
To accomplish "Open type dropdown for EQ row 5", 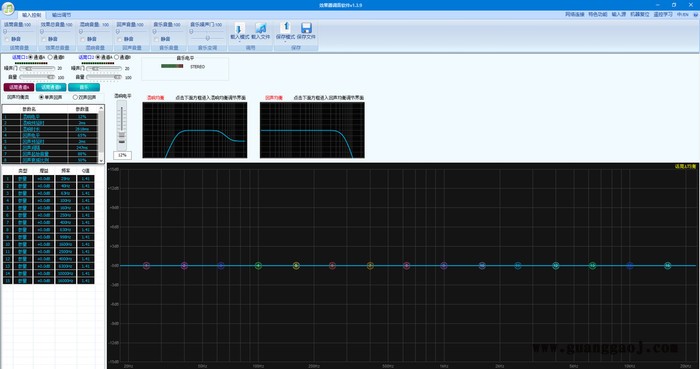I will [23, 208].
